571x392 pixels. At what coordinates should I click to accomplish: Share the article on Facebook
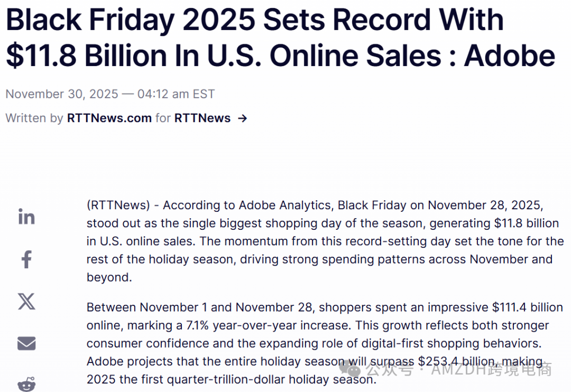tap(26, 259)
